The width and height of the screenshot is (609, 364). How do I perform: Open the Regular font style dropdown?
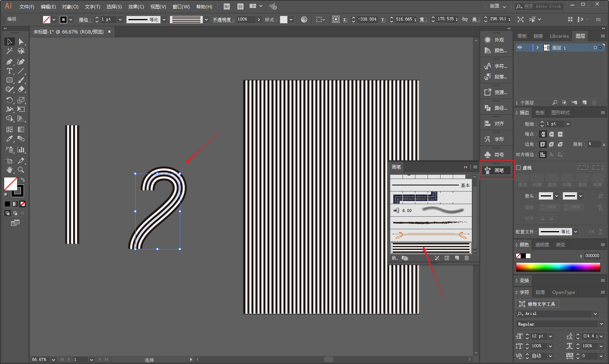[601, 324]
